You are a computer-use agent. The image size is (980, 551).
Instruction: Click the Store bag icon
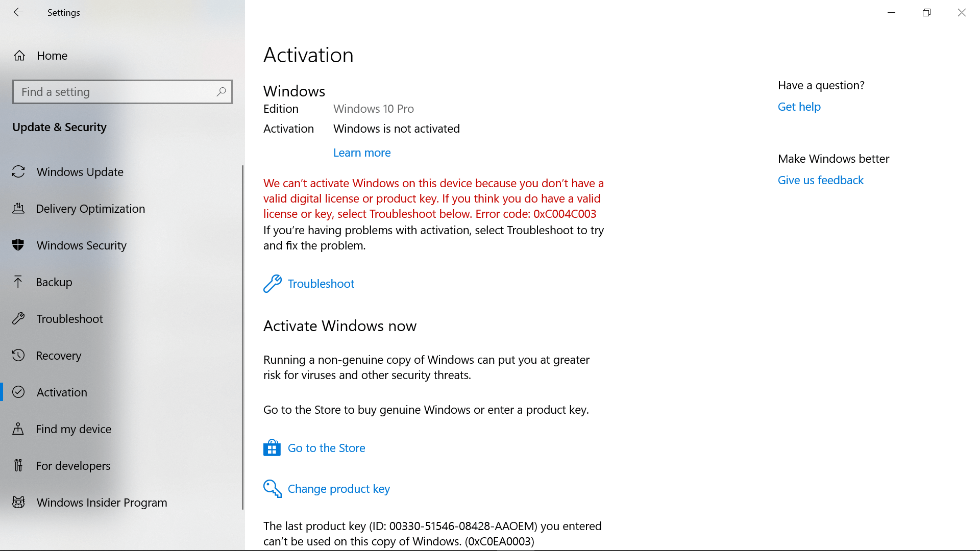click(x=272, y=448)
